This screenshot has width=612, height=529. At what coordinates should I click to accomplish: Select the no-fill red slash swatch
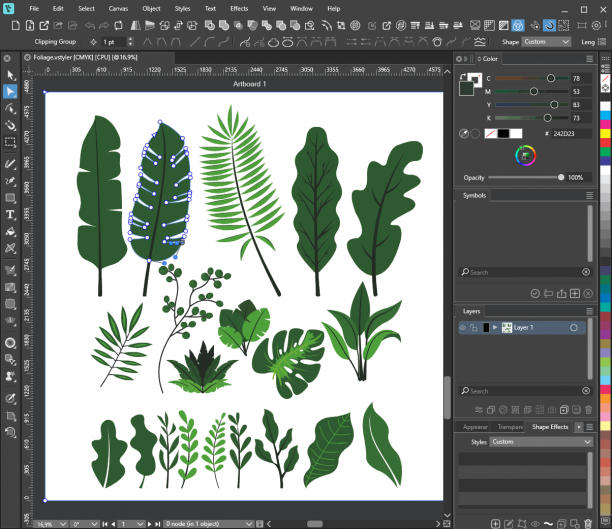coord(490,134)
